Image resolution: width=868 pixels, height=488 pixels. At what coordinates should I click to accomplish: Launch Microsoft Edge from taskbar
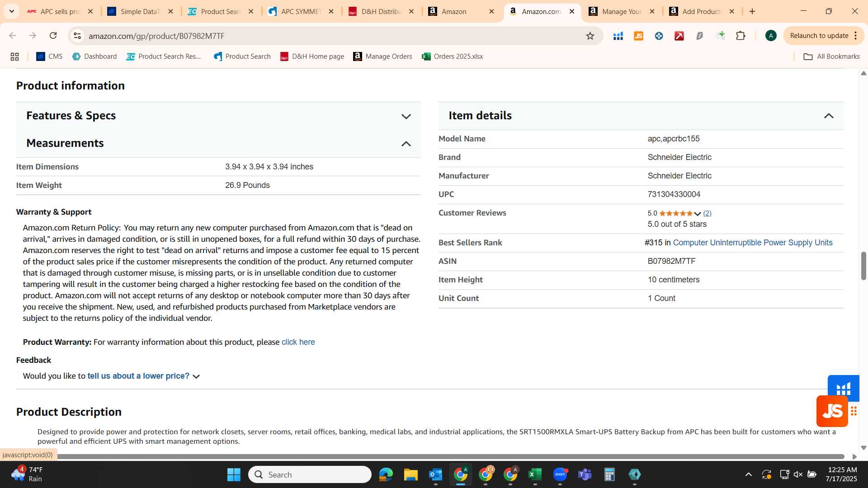point(386,474)
